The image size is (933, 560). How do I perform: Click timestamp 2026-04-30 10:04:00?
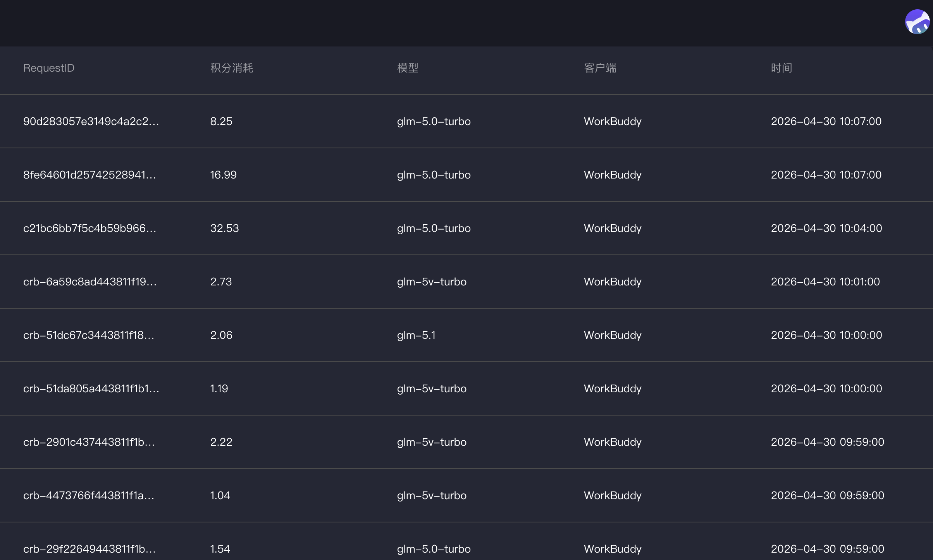(x=826, y=228)
